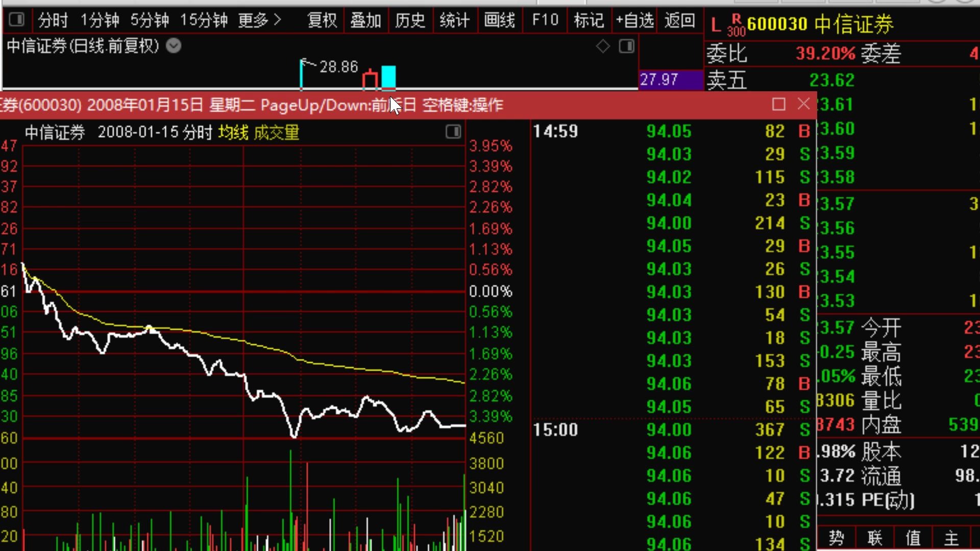Screen dimensions: 980x551
Task: Open the 复权 adjustment option
Action: [322, 20]
